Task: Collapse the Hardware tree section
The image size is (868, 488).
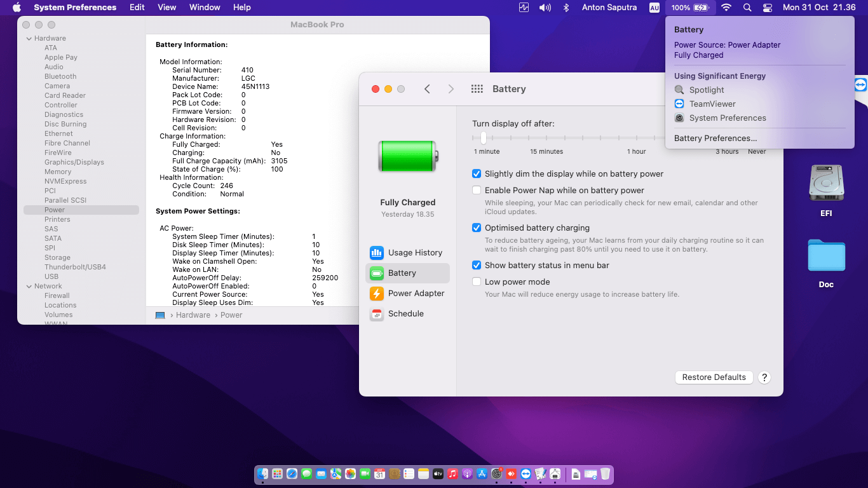Action: (x=29, y=39)
